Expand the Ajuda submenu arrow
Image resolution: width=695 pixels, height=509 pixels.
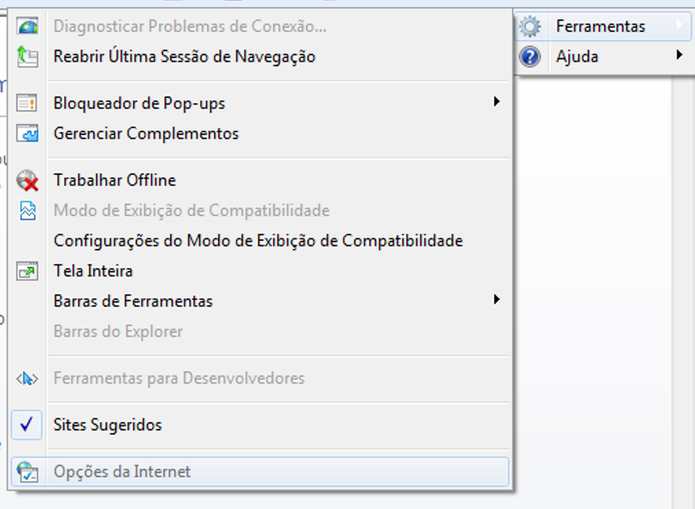(x=679, y=55)
